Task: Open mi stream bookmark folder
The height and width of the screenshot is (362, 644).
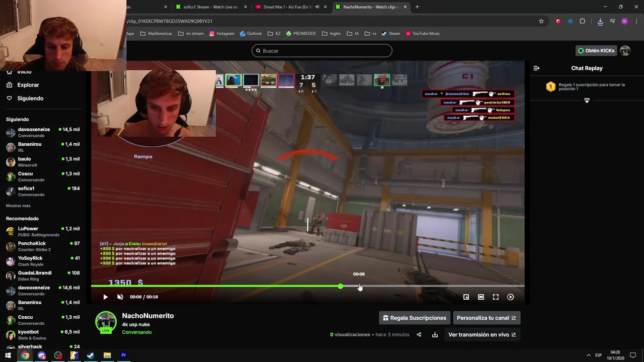Action: tap(191, 34)
